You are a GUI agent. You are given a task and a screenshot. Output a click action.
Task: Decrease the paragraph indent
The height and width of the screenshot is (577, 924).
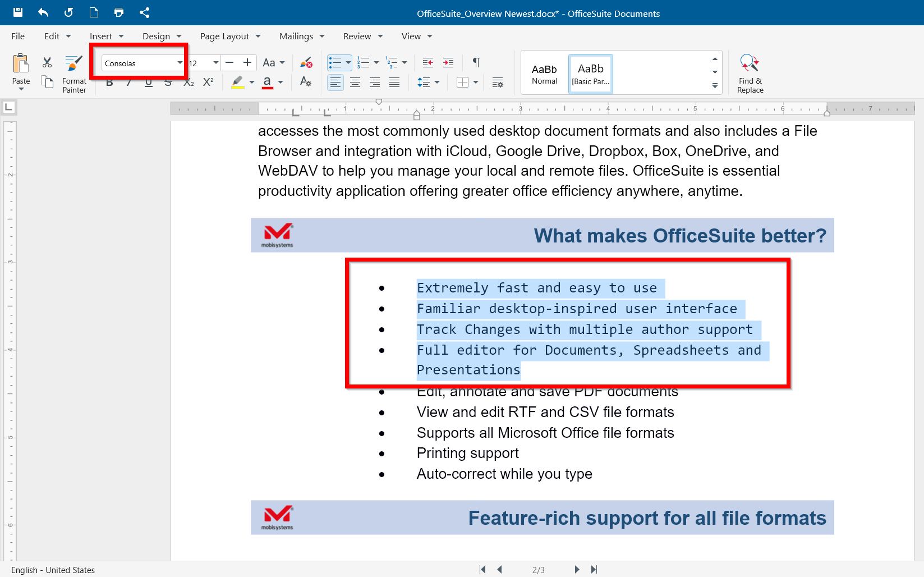click(428, 62)
